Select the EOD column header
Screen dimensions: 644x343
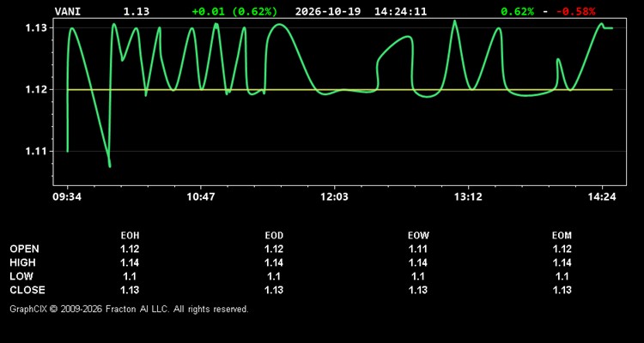[274, 236]
